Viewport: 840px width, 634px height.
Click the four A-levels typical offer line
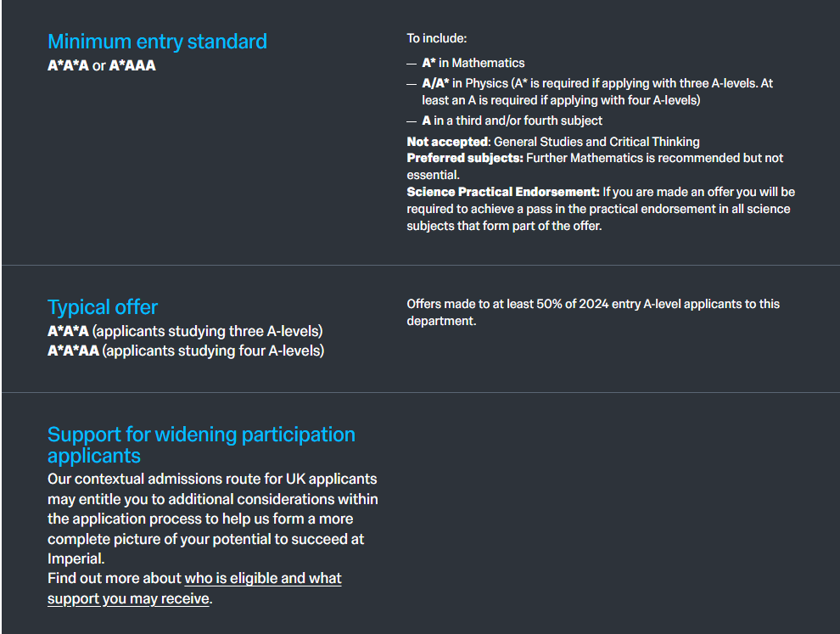186,351
